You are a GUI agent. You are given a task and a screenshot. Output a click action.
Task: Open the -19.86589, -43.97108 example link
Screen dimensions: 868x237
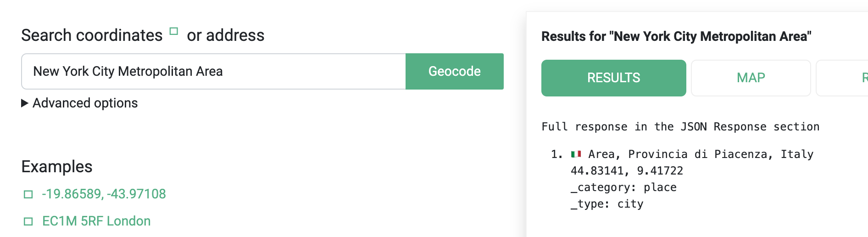pos(104,194)
